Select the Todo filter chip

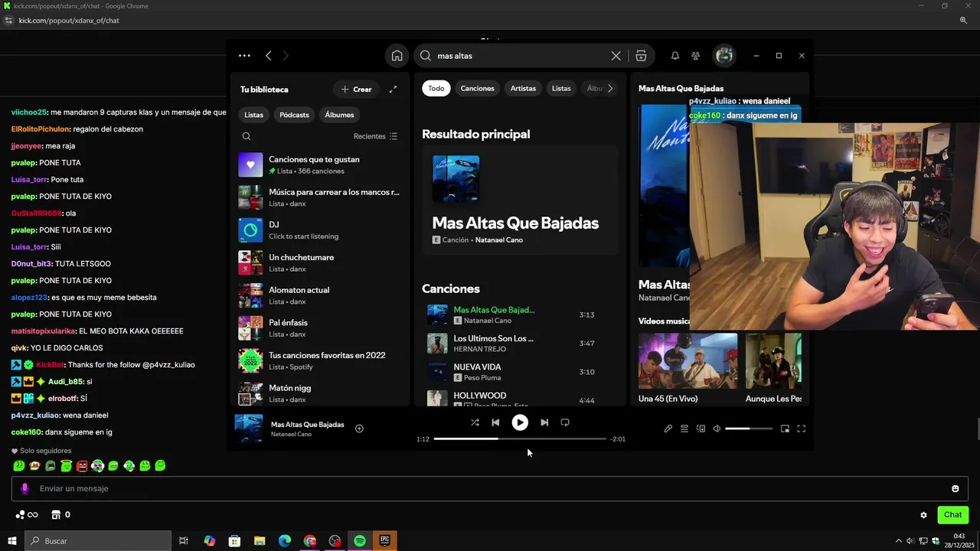pyautogui.click(x=436, y=89)
